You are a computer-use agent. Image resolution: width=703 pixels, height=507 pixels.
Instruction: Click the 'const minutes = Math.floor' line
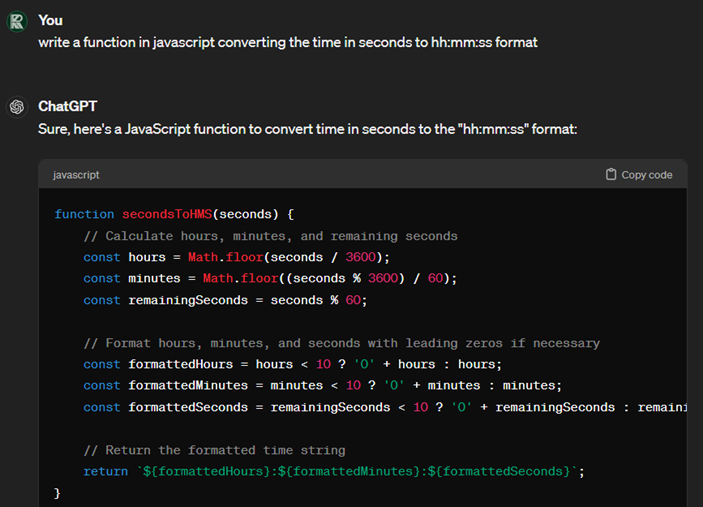[270, 278]
